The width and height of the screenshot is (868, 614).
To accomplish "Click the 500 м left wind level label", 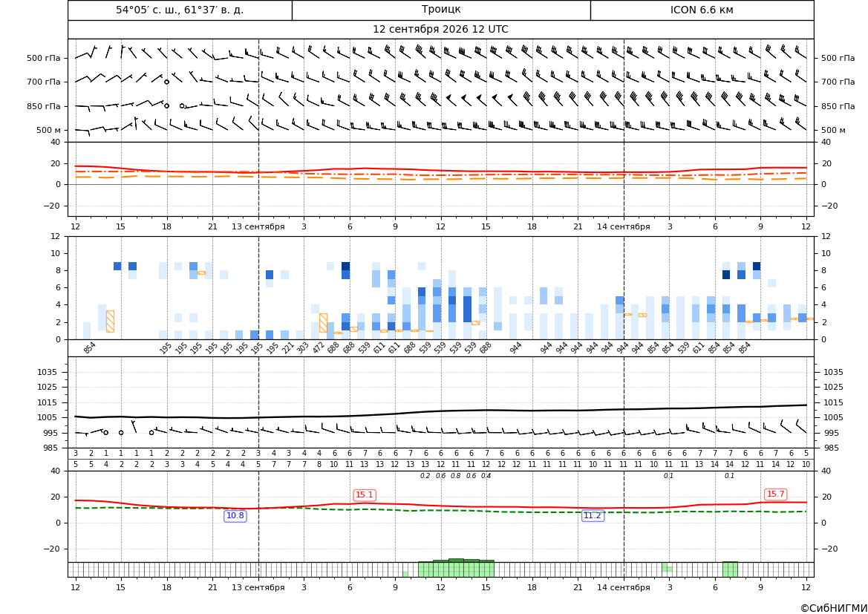I will [48, 130].
